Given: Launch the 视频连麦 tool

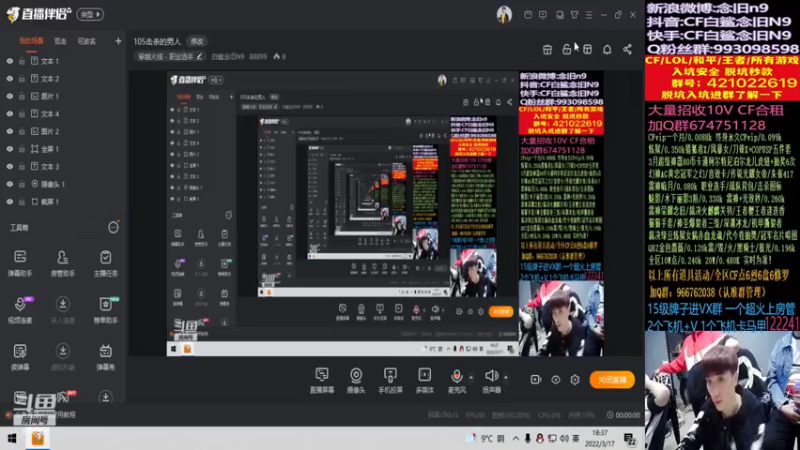Looking at the screenshot, I should pyautogui.click(x=20, y=309).
